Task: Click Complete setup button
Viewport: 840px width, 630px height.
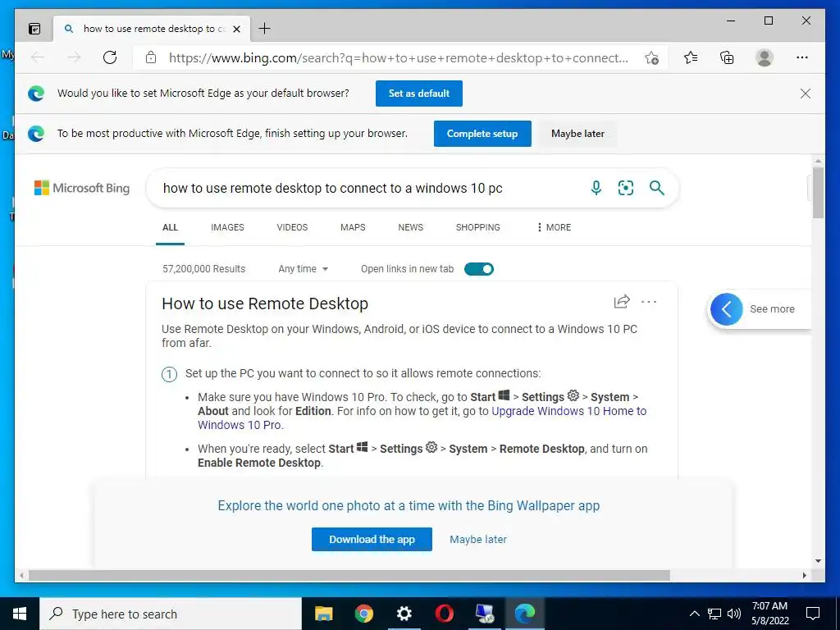Action: tap(482, 134)
